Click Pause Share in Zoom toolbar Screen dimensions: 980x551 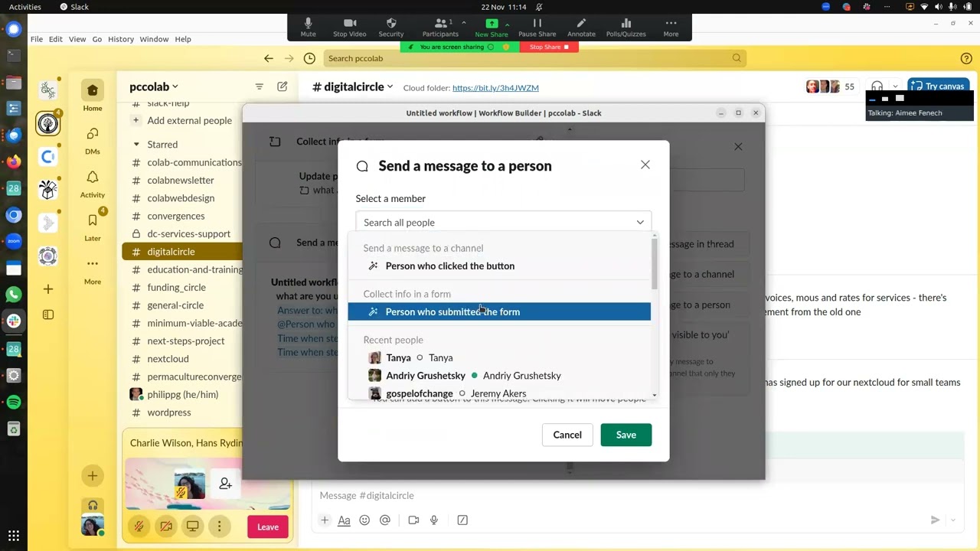coord(537,28)
